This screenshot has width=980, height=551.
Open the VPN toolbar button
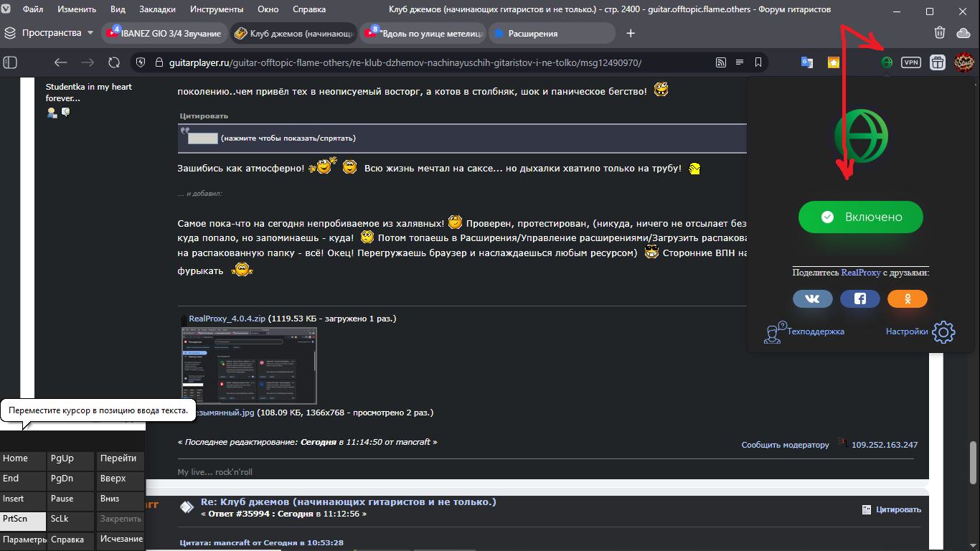[x=910, y=62]
